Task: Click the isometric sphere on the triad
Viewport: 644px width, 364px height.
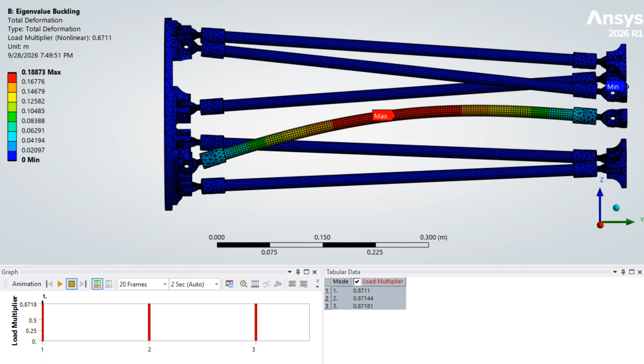Action: [x=616, y=208]
